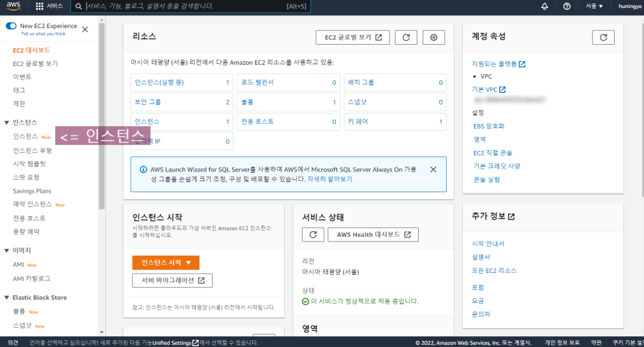The width and height of the screenshot is (644, 347).
Task: Click the AWS logo home icon
Action: click(x=13, y=6)
